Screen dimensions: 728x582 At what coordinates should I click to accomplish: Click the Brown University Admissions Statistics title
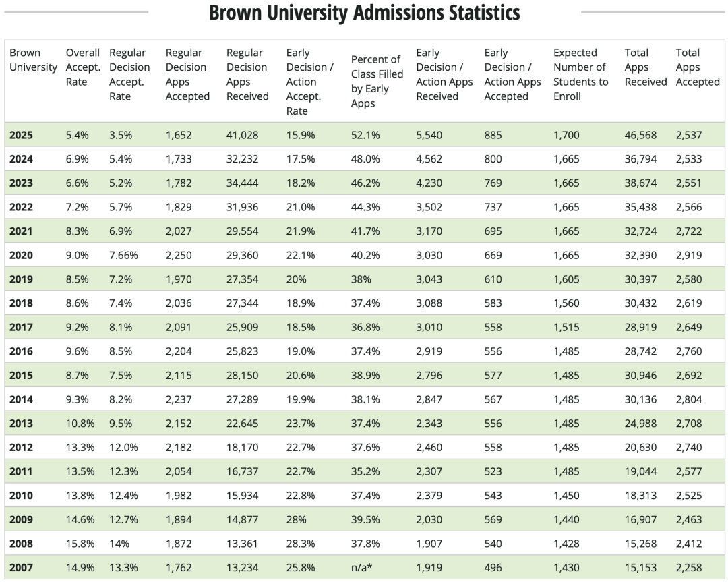click(364, 13)
